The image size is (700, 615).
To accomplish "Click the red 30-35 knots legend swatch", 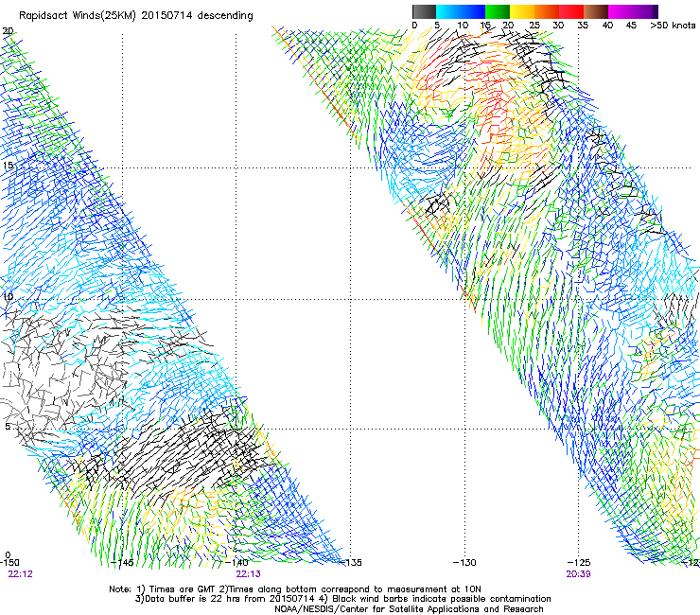I will point(571,11).
